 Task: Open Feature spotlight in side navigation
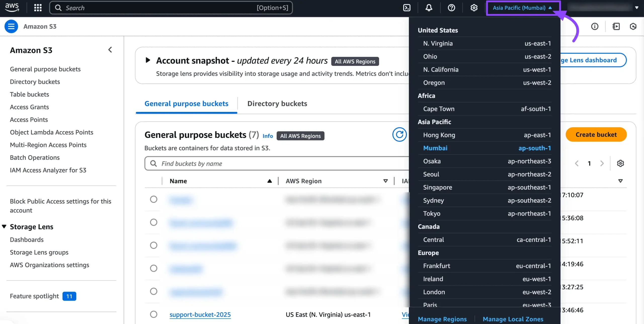click(34, 296)
